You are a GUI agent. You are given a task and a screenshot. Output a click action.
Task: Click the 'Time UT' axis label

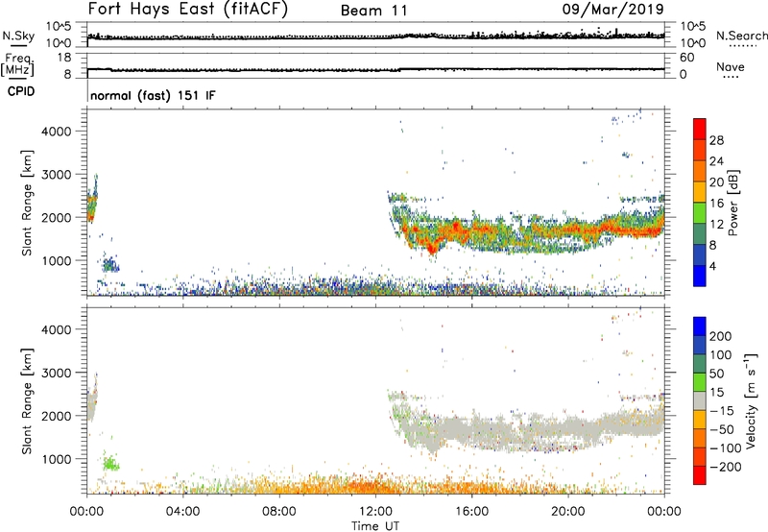375,526
